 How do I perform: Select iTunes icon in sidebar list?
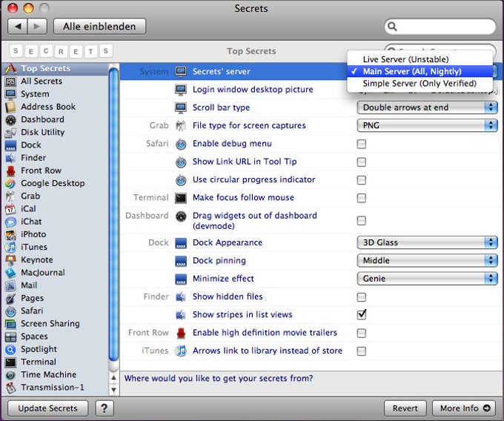pyautogui.click(x=10, y=247)
